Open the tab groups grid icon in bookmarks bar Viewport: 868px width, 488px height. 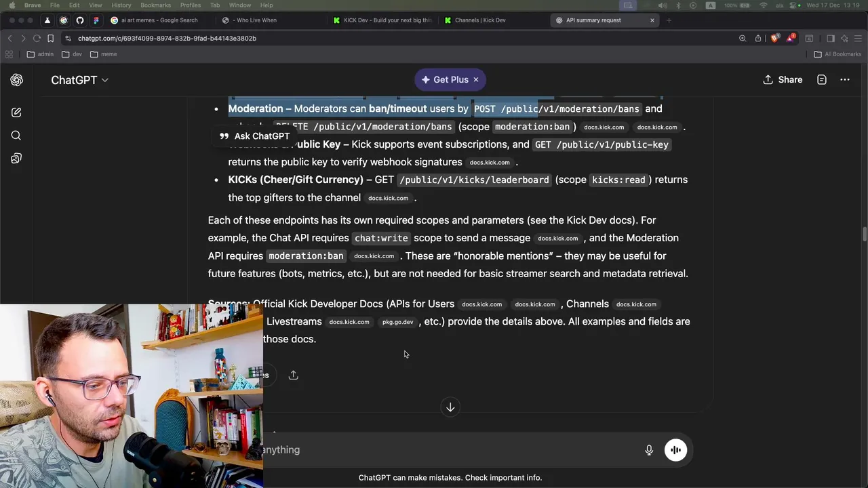pos(10,54)
